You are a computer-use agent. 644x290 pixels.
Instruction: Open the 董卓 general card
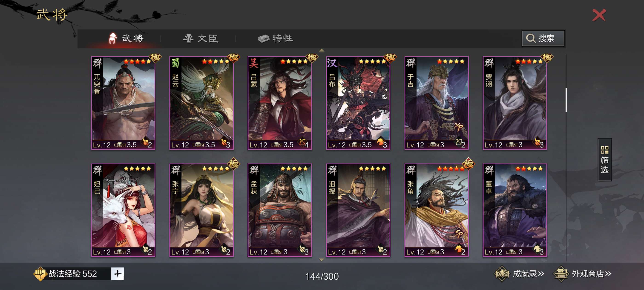515,210
